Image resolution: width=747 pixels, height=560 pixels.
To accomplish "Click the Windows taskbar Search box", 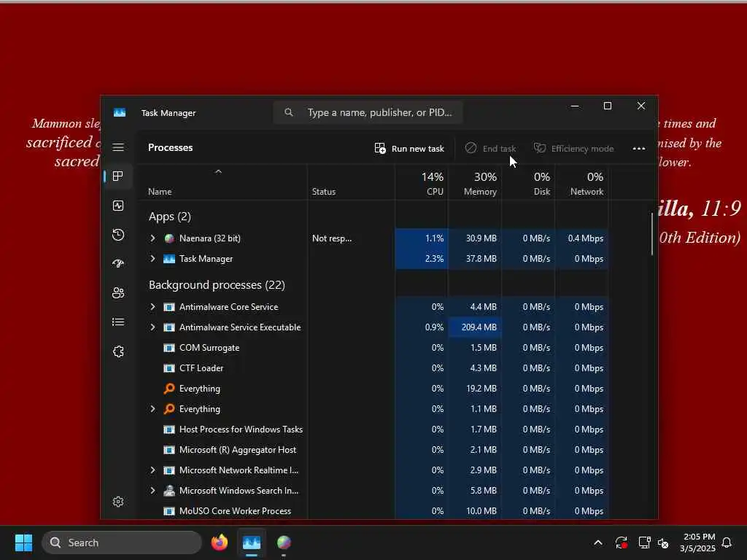I will pyautogui.click(x=122, y=542).
